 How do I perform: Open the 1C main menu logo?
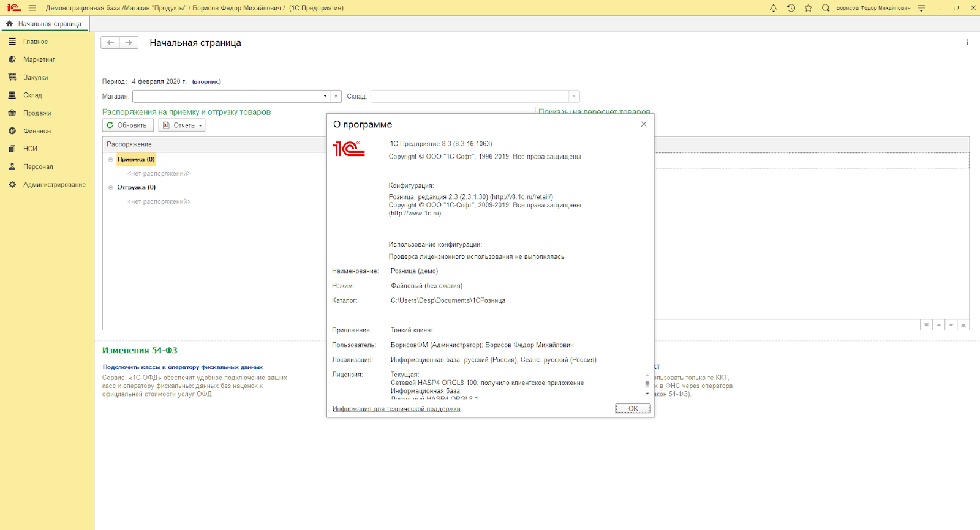pyautogui.click(x=13, y=8)
